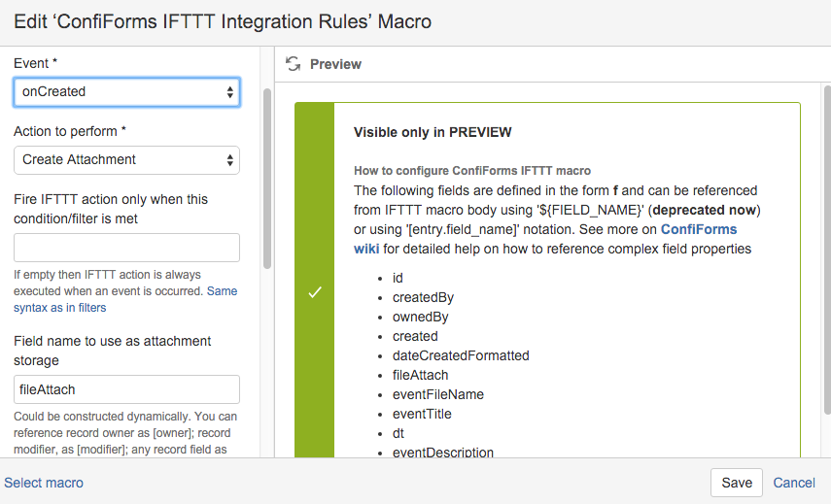Click the Event dropdown arrows
This screenshot has height=504, width=831.
tap(230, 92)
